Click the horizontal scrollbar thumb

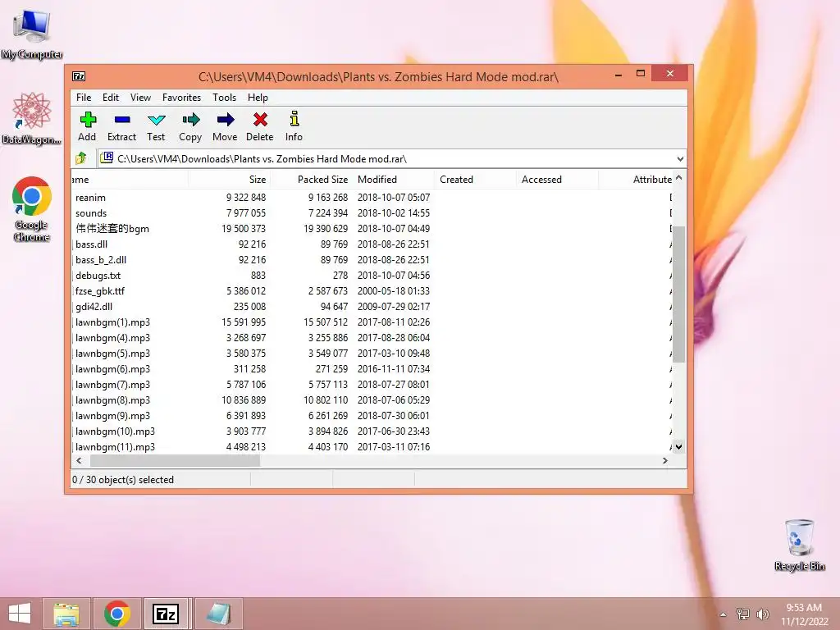pos(175,461)
